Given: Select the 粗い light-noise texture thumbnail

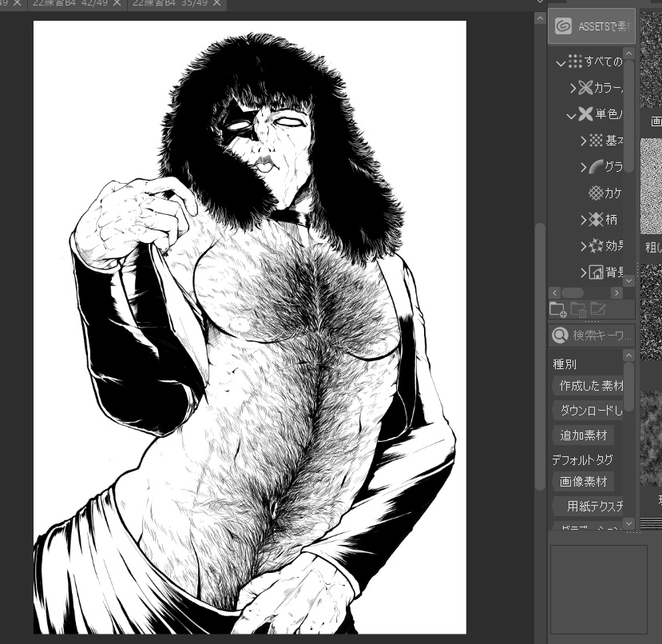Looking at the screenshot, I should (x=651, y=186).
